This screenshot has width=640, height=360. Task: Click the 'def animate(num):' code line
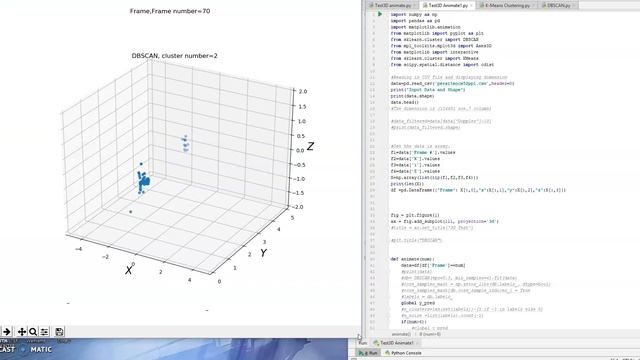[x=413, y=259]
